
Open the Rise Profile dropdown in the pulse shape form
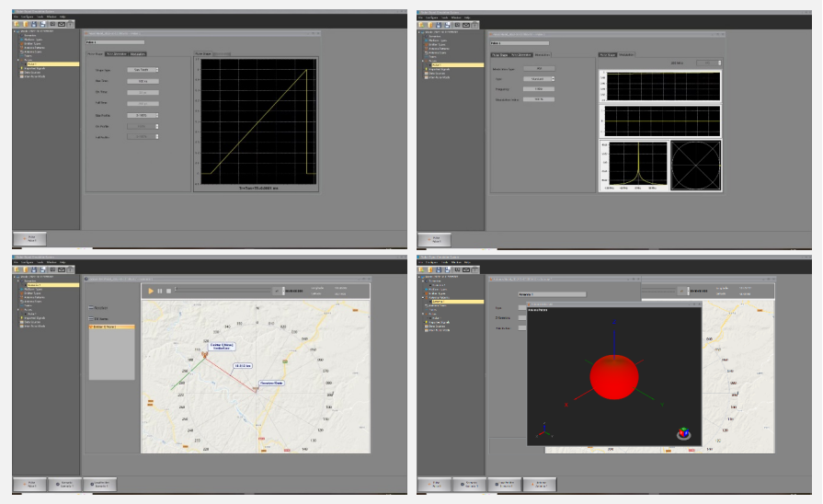(x=143, y=116)
